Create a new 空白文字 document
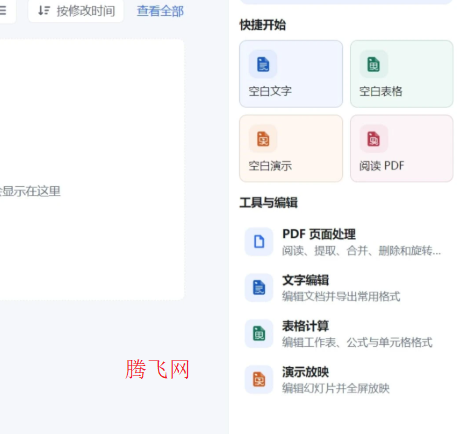 291,74
